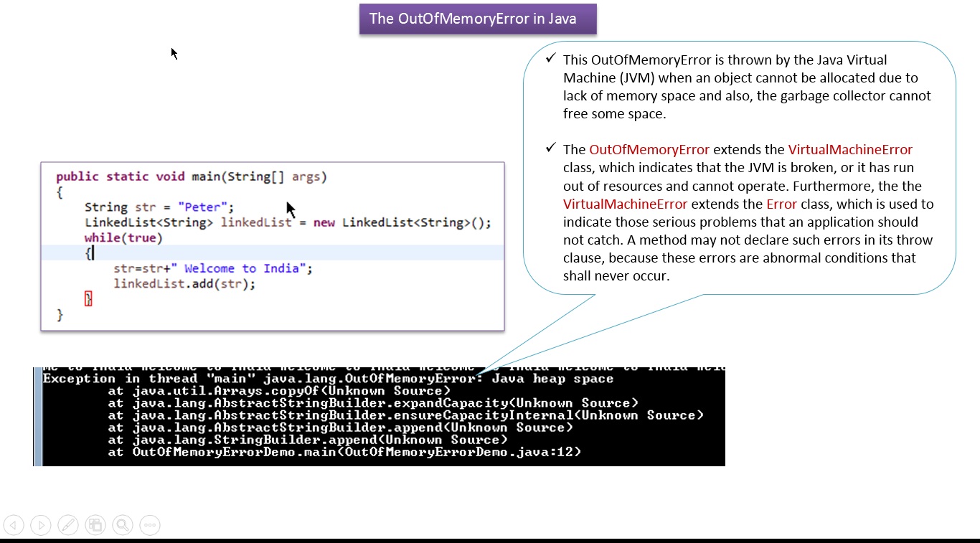Click the 'AbstractStringBuilder.expandCapacity' stack trace line
The height and width of the screenshot is (543, 980).
pos(373,403)
